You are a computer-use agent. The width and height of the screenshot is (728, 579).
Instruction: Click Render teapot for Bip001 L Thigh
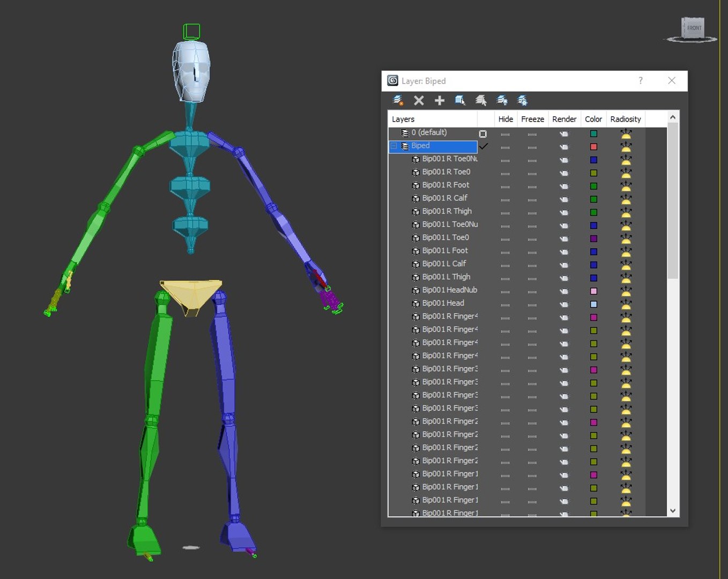coord(564,278)
